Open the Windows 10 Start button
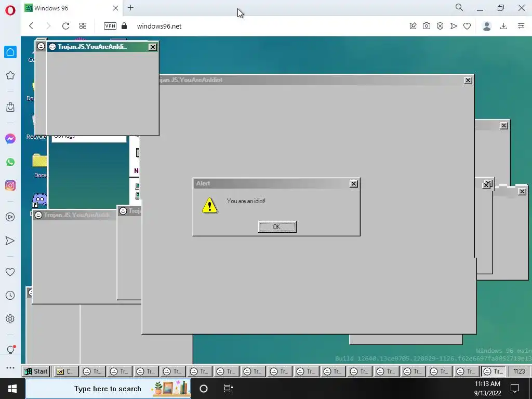The width and height of the screenshot is (532, 399). pos(12,389)
